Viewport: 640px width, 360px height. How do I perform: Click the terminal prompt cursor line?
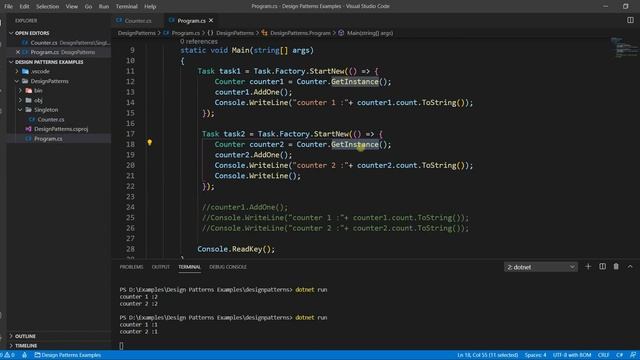tap(121, 346)
